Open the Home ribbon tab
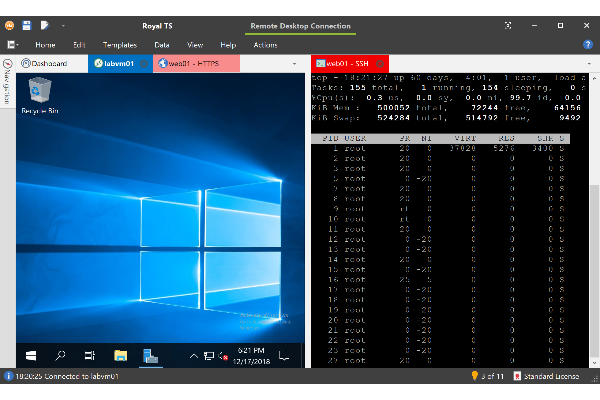 click(x=45, y=45)
